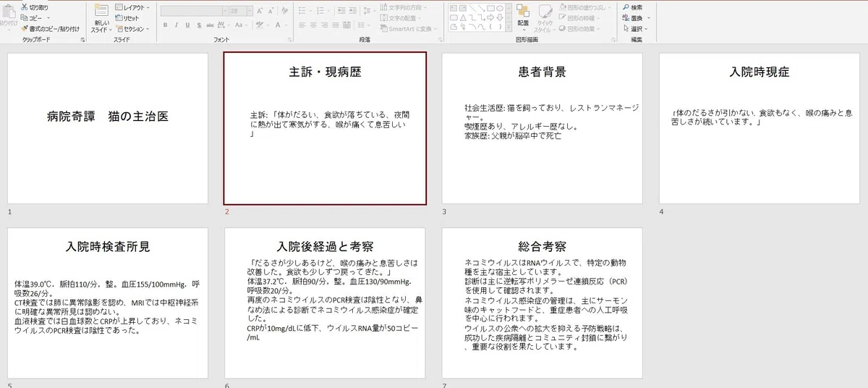Toggle strikethrough formatting
Image resolution: width=868 pixels, height=388 pixels.
pos(210,25)
